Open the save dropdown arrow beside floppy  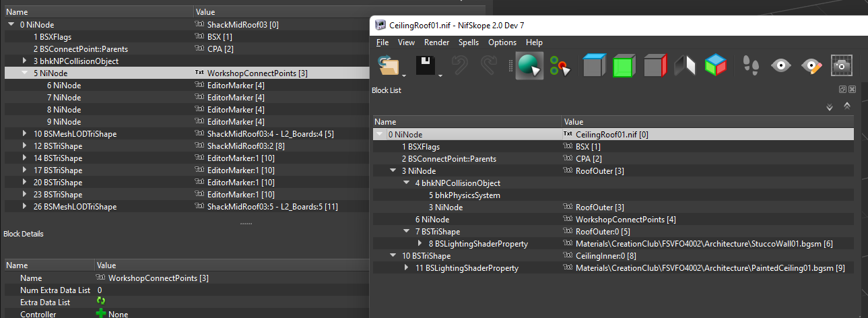pyautogui.click(x=441, y=75)
